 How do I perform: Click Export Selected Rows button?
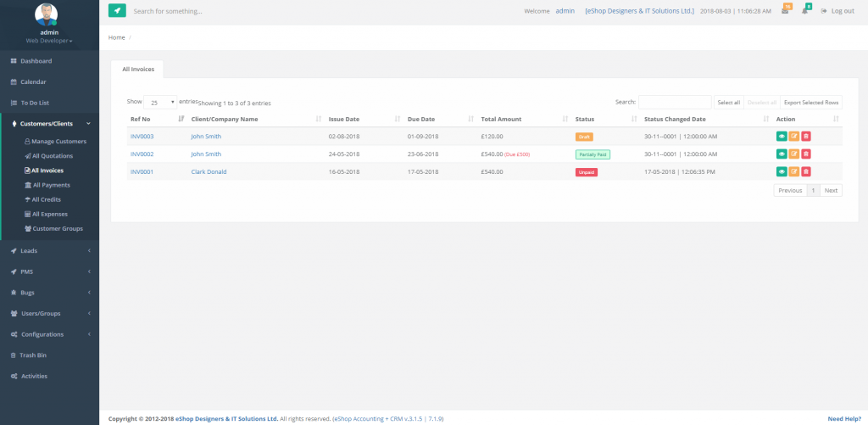[x=810, y=102]
